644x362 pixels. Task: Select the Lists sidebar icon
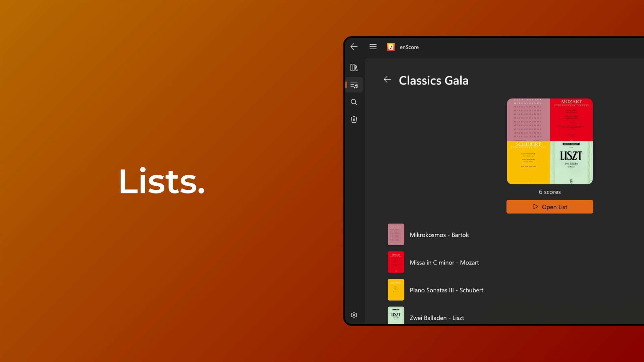coord(354,85)
